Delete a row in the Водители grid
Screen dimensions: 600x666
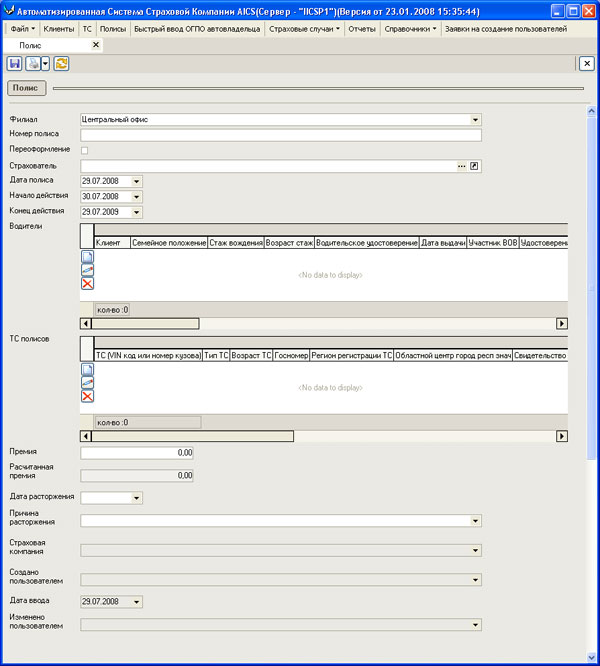(x=87, y=284)
